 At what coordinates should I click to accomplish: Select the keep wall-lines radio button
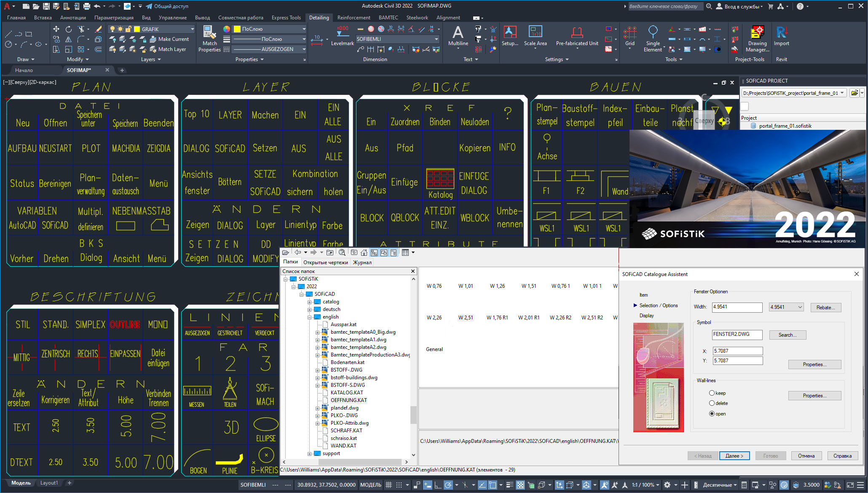click(712, 393)
